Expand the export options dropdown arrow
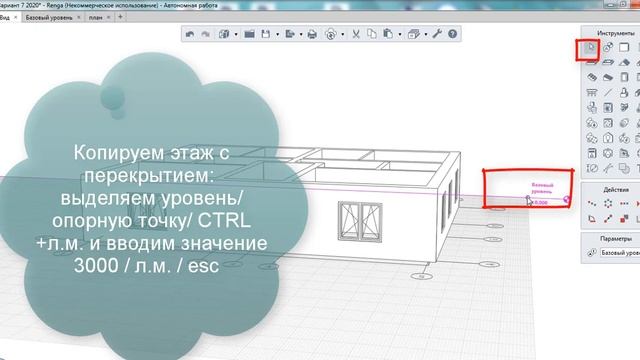This screenshot has height=360, width=640. [x=301, y=35]
